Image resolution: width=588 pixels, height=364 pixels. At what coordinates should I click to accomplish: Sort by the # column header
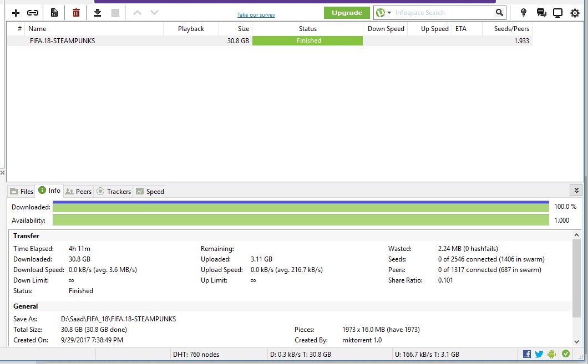click(x=17, y=29)
